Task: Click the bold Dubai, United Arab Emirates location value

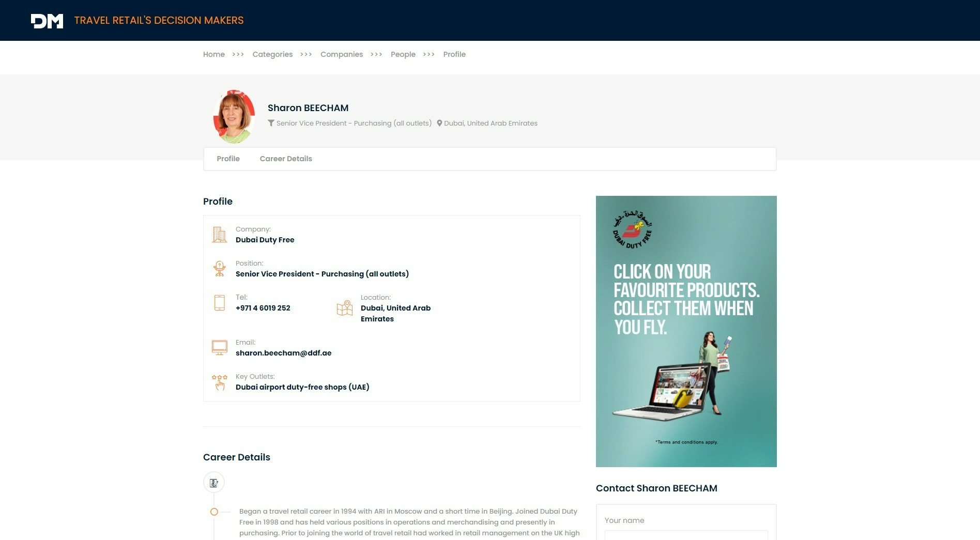Action: (395, 314)
